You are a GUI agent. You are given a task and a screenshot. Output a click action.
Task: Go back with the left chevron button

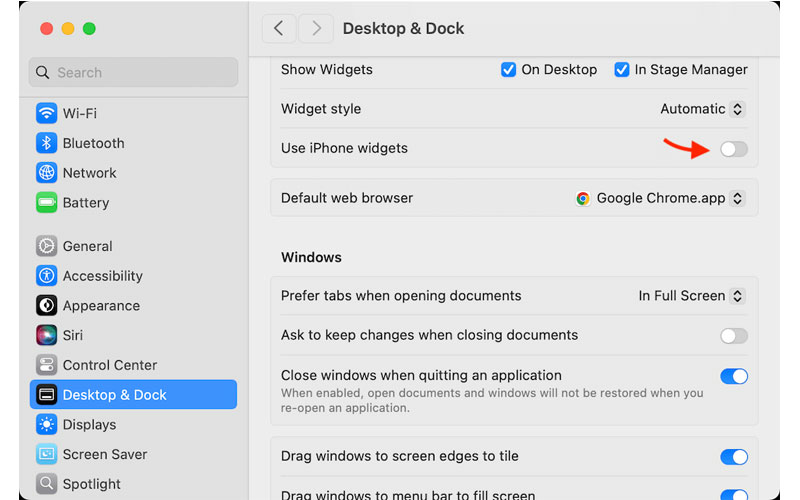pyautogui.click(x=279, y=28)
